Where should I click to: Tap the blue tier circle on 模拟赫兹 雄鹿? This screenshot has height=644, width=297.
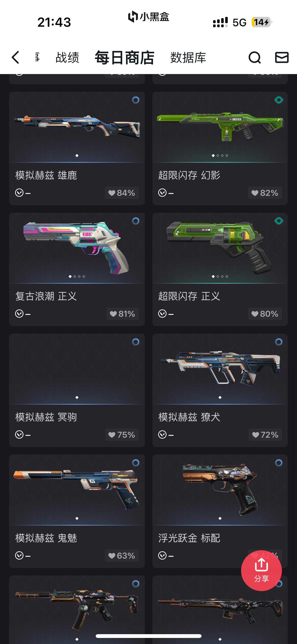click(x=136, y=100)
